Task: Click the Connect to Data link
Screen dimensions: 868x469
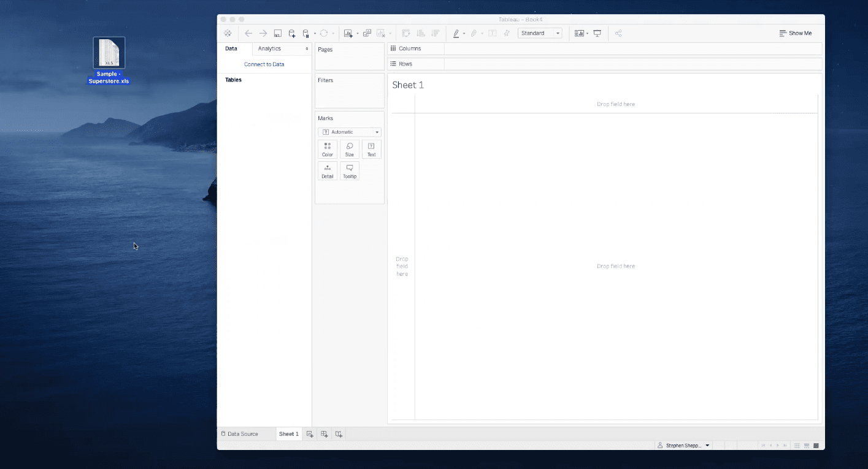Action: pyautogui.click(x=264, y=64)
